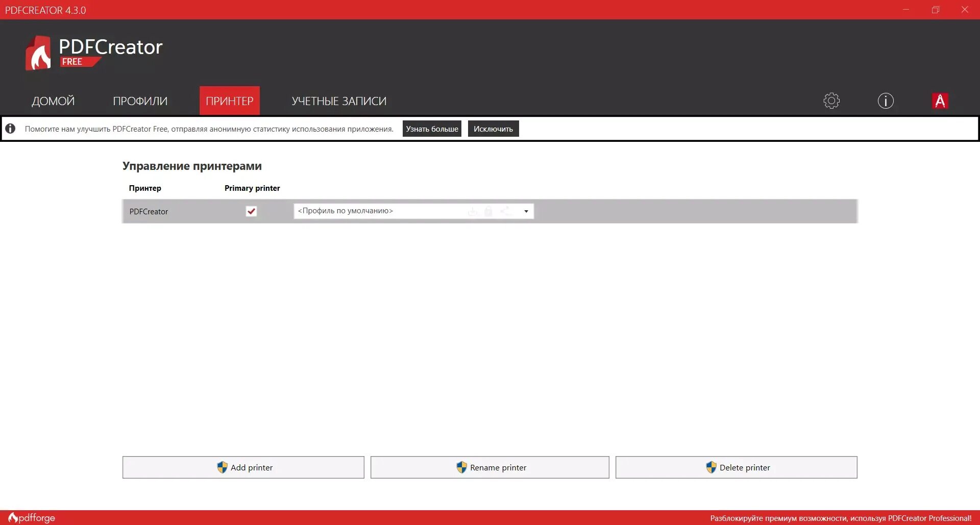This screenshot has width=980, height=525.
Task: Click the info icon in statistics banner
Action: 10,129
